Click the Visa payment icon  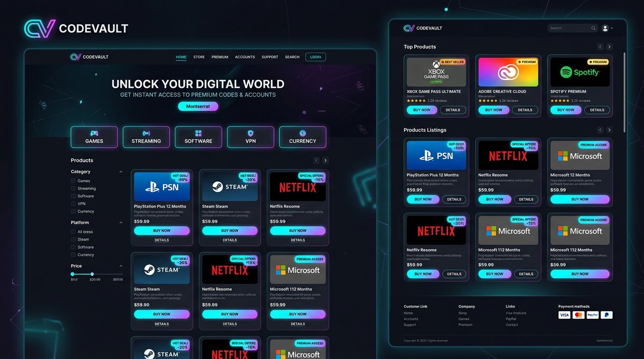pos(564,315)
